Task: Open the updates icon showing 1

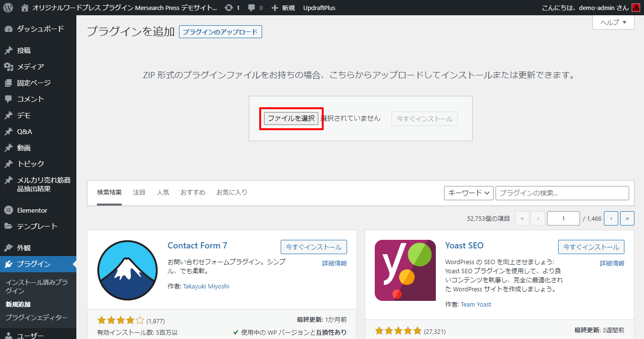Action: [x=232, y=8]
